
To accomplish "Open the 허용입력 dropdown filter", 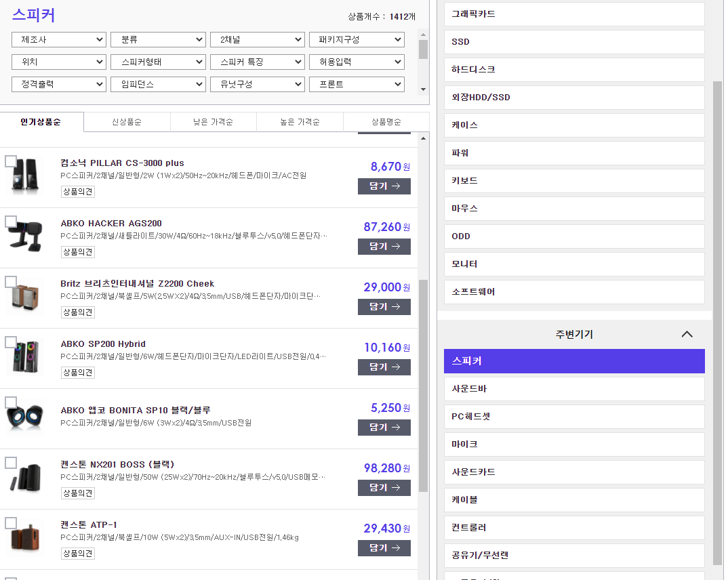I will [x=357, y=62].
